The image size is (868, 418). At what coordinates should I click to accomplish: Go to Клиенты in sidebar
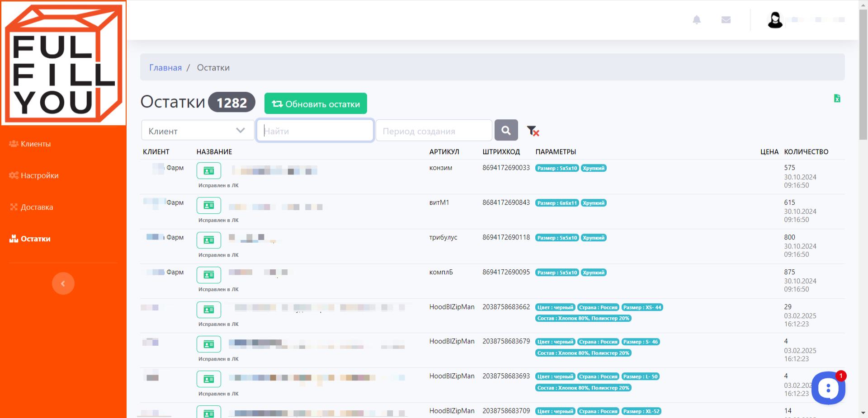(x=35, y=144)
